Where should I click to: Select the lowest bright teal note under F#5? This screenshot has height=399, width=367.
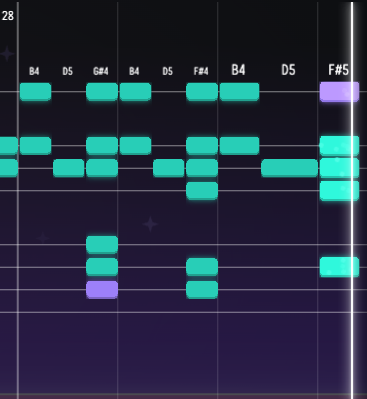(339, 267)
